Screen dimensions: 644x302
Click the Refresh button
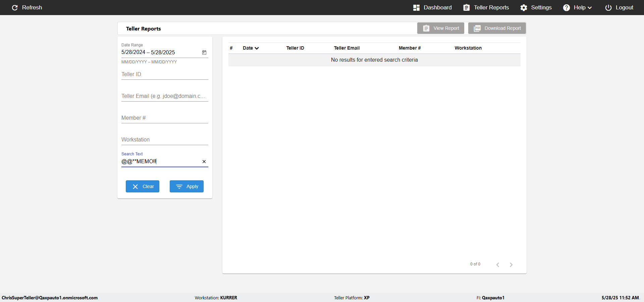27,7
